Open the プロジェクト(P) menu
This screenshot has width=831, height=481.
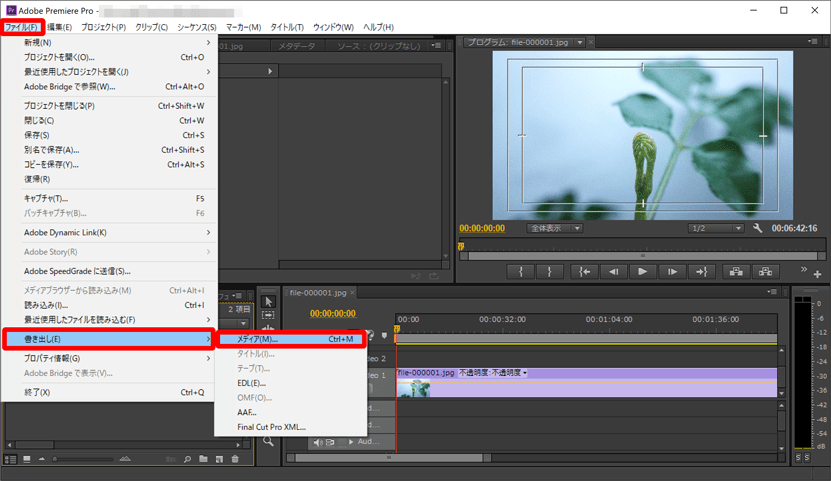tap(103, 27)
